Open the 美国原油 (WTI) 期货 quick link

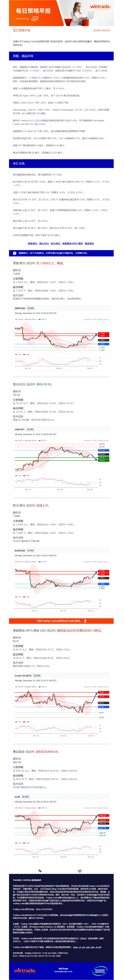(72, 243)
